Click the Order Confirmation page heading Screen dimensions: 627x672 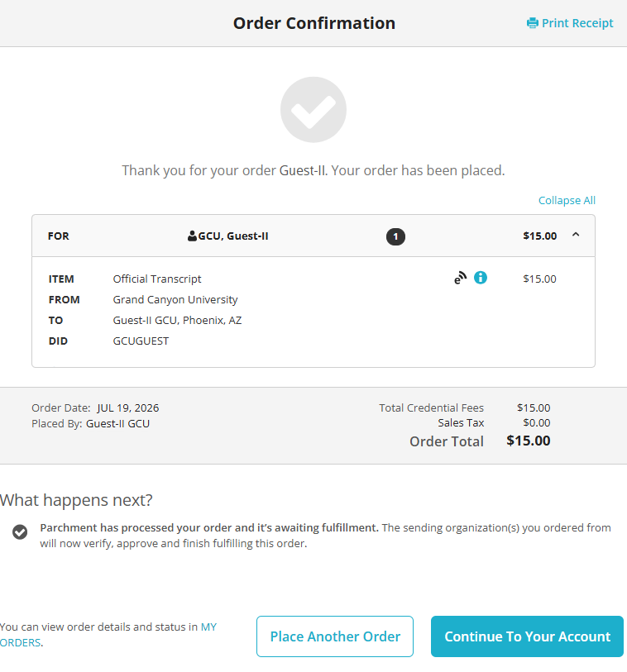point(314,23)
